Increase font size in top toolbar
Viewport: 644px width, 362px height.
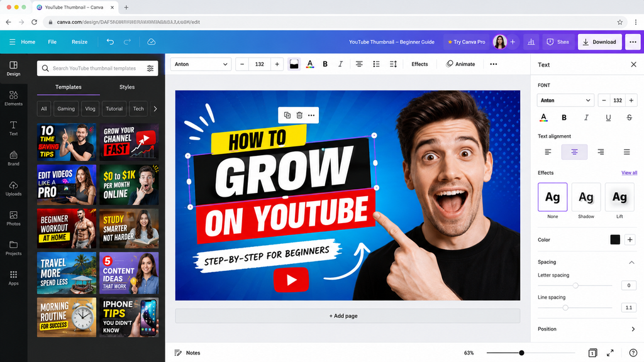click(277, 64)
